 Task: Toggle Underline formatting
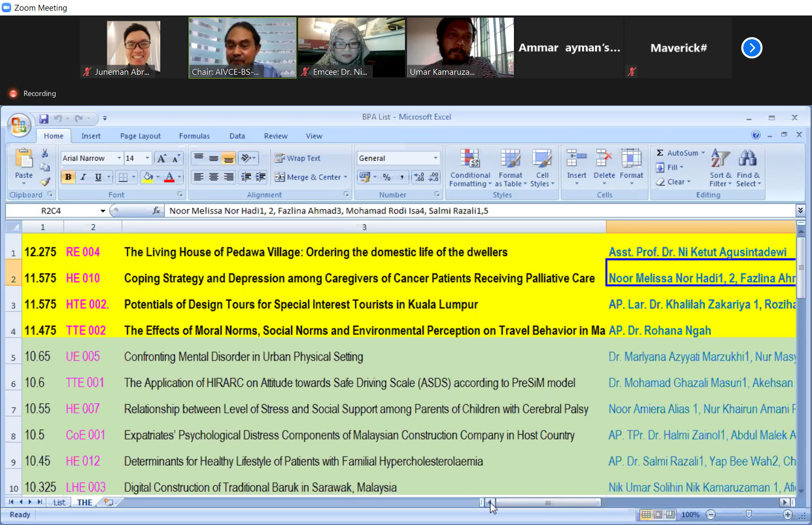[x=98, y=177]
